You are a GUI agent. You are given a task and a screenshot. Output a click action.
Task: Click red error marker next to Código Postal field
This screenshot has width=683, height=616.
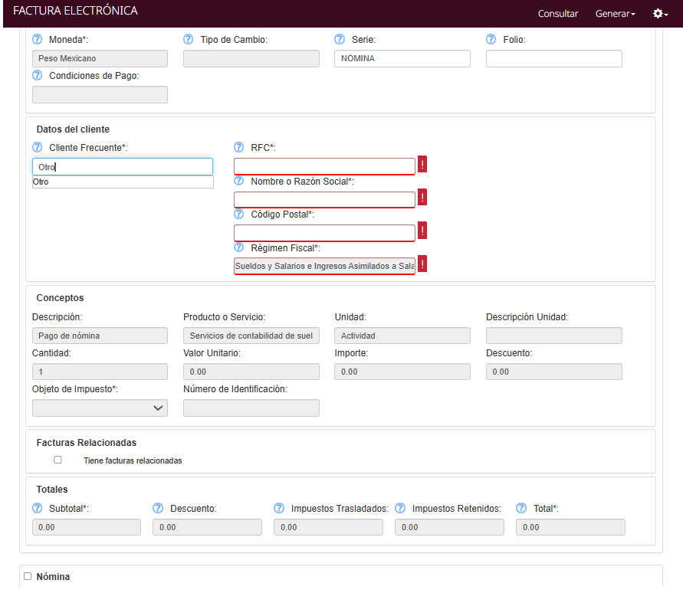pos(422,231)
